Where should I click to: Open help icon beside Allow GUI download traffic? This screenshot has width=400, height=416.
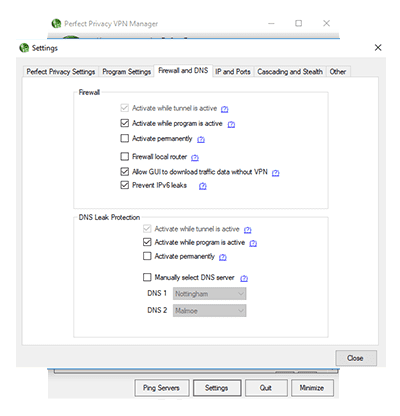(276, 173)
